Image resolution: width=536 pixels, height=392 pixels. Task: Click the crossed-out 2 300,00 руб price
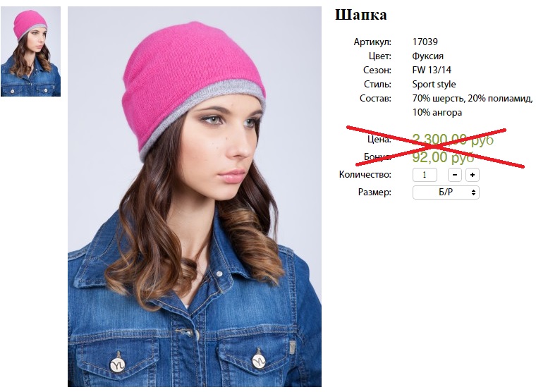[453, 139]
